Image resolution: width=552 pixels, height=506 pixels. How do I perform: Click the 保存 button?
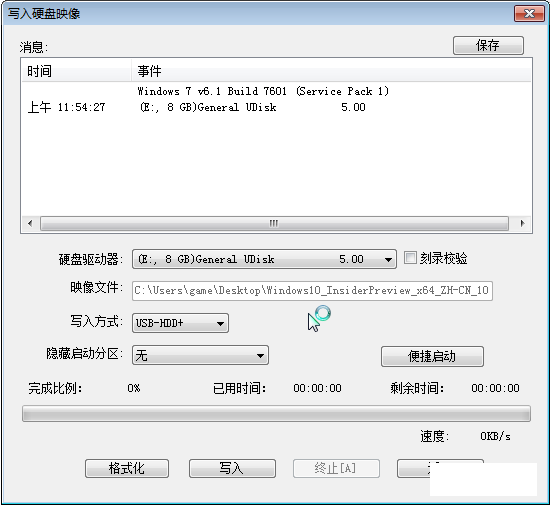click(x=488, y=45)
